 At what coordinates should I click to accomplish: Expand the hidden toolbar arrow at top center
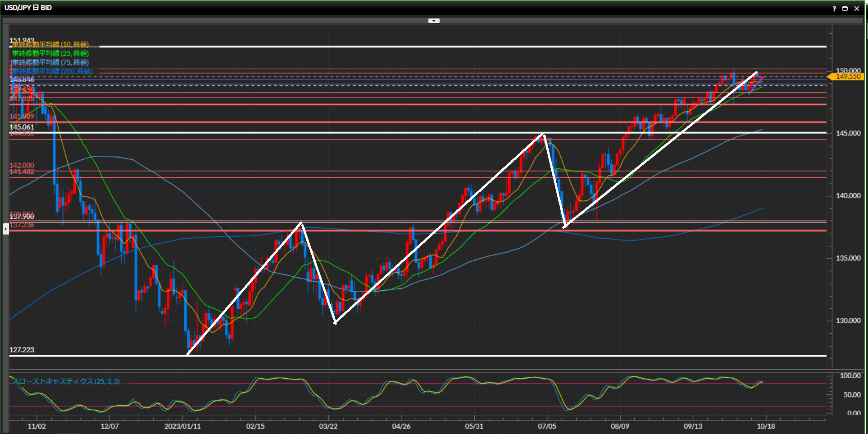click(x=434, y=21)
